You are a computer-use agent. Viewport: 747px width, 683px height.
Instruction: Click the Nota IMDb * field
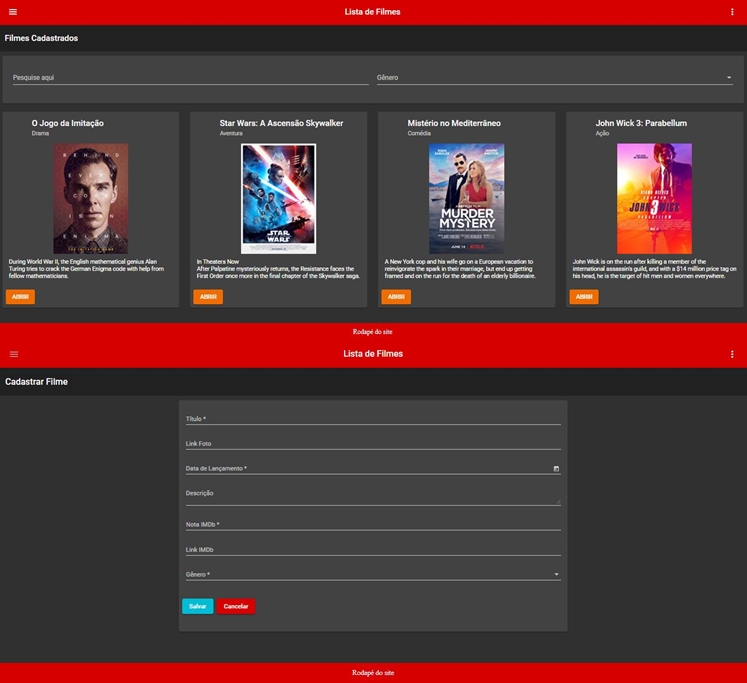click(x=373, y=524)
